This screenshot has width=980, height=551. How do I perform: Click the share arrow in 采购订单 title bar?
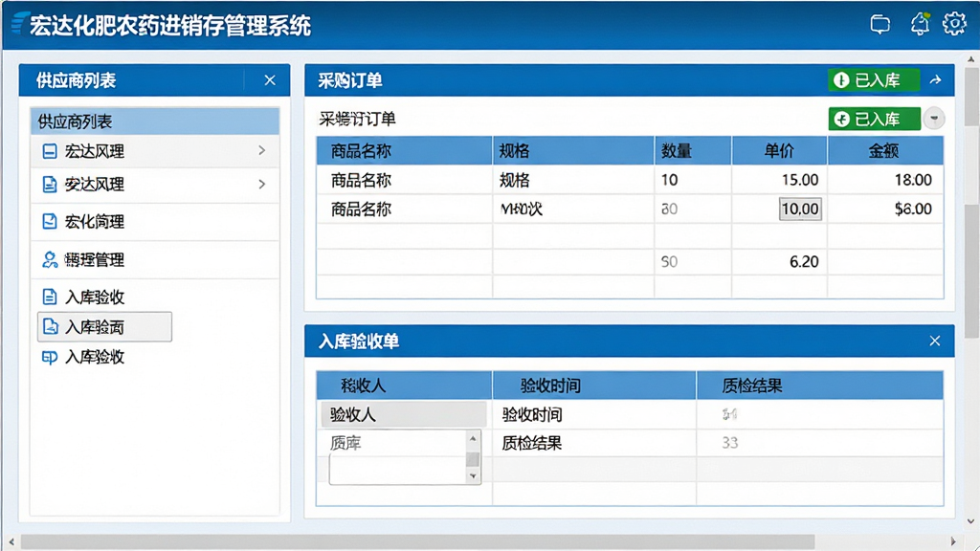pyautogui.click(x=936, y=80)
